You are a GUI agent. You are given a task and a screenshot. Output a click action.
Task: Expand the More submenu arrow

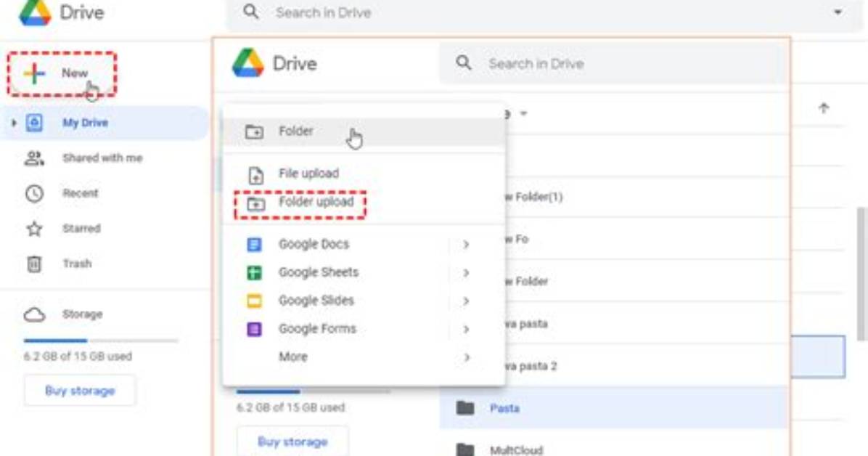(466, 357)
